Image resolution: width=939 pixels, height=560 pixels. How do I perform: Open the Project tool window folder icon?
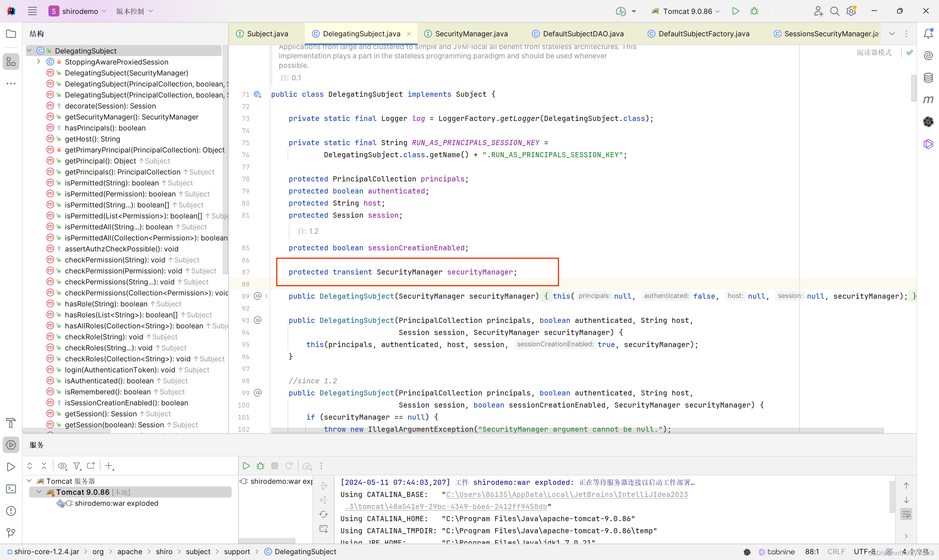[11, 34]
